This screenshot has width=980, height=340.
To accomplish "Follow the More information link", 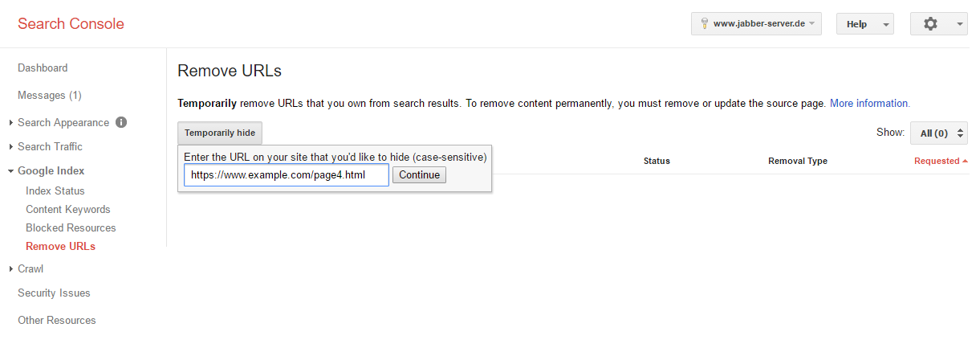I will click(870, 103).
